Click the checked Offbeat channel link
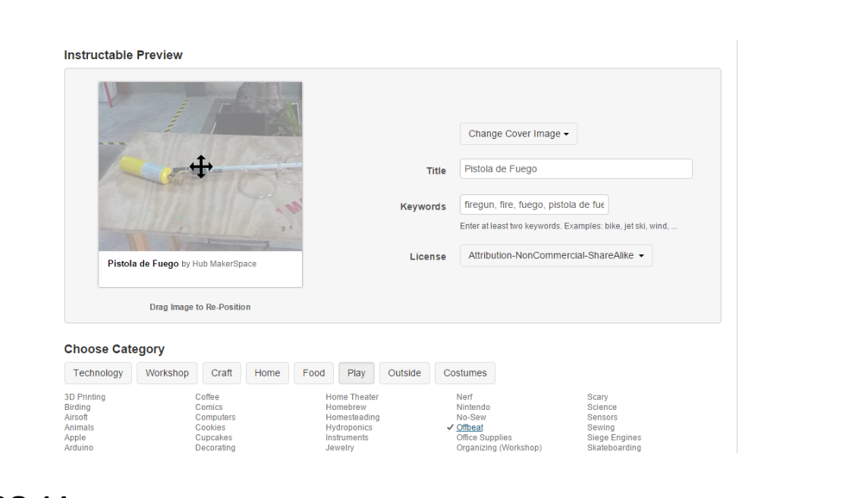 pyautogui.click(x=470, y=427)
